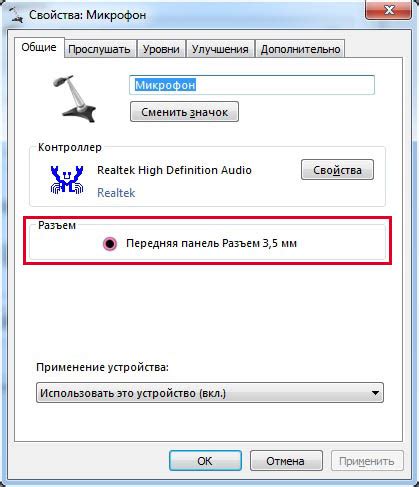419x487 pixels.
Task: Expand the Применение устройства dropdown
Action: 210,393
